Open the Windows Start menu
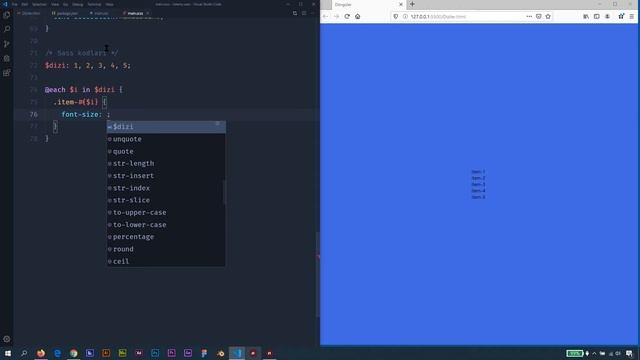The image size is (640, 360). [8, 353]
